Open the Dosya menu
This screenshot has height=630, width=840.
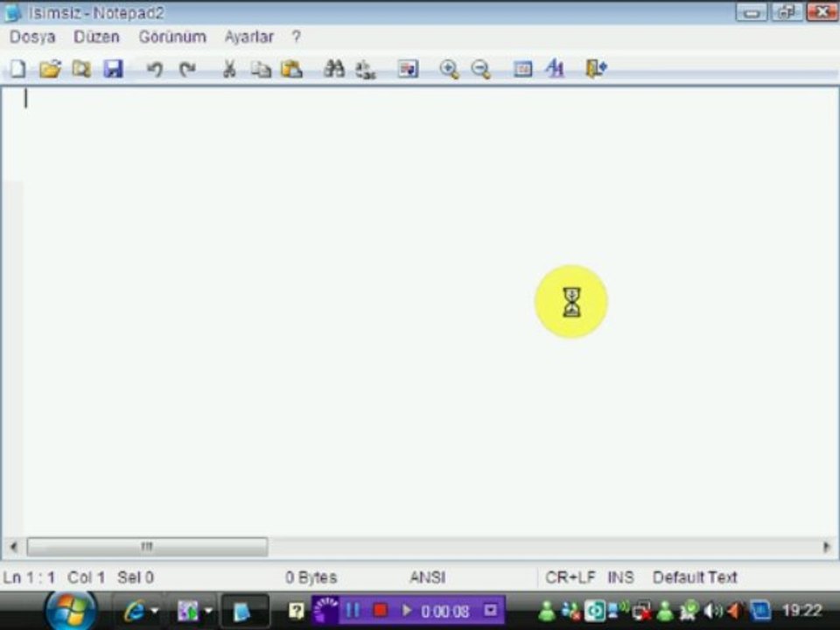(x=32, y=37)
